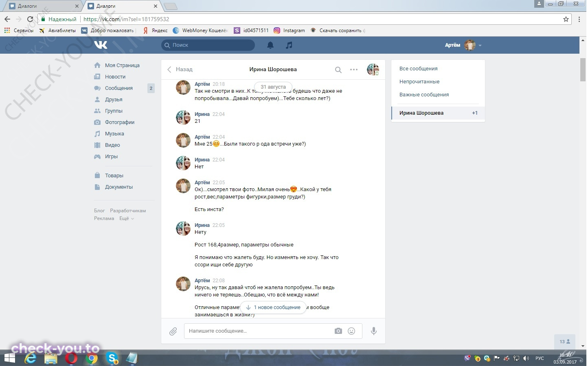Open the Реклама footer link
The height and width of the screenshot is (366, 588).
(x=104, y=218)
